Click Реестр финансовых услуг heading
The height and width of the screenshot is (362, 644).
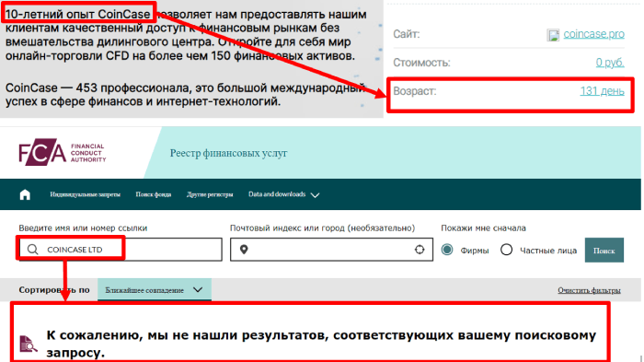click(228, 153)
